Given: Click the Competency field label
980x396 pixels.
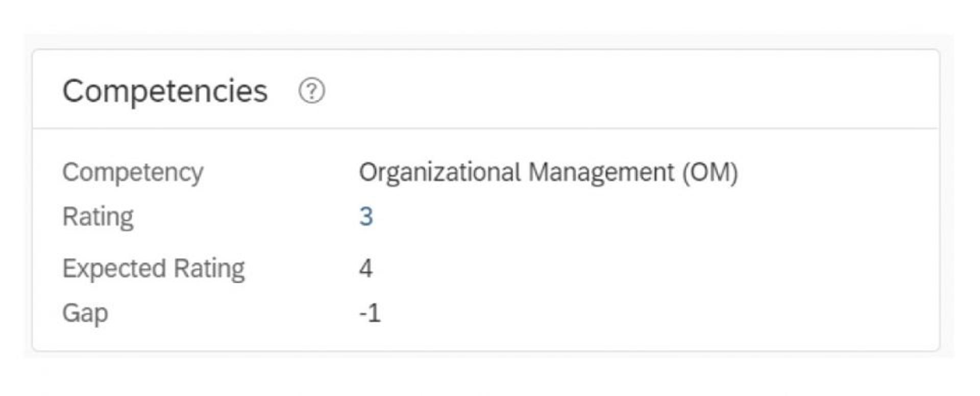Looking at the screenshot, I should point(133,172).
